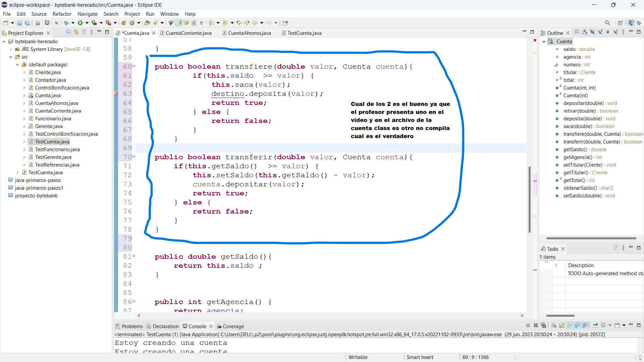The image size is (644, 362).
Task: Open the Coverage tab
Action: click(x=233, y=326)
